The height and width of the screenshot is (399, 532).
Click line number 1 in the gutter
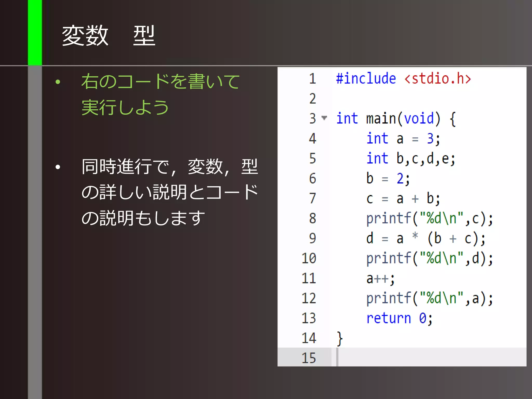click(312, 78)
